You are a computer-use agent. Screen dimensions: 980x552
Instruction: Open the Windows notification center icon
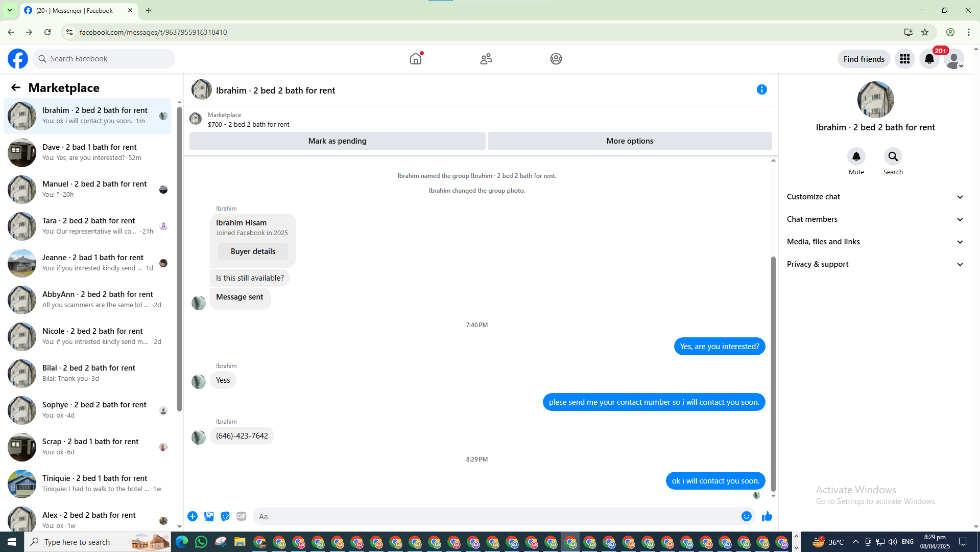963,542
